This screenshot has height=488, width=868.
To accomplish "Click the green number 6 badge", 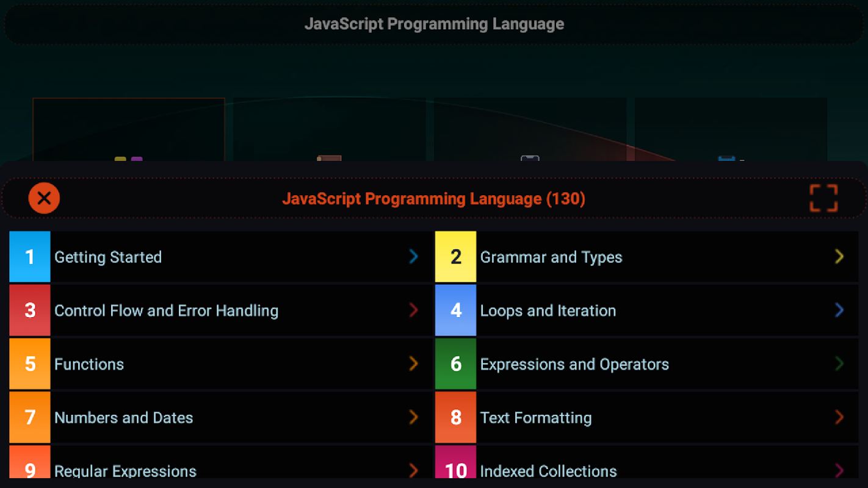I will [x=455, y=364].
